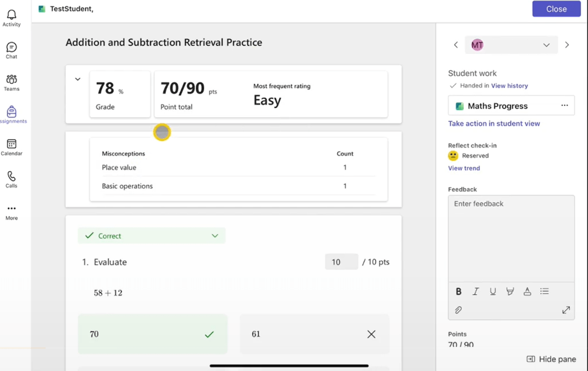Collapse the grade summary section chevron

click(x=78, y=79)
